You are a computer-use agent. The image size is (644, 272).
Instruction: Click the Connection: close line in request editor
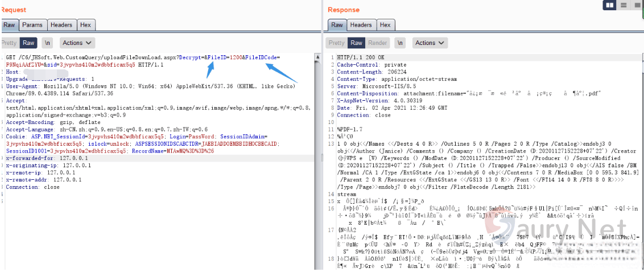(x=32, y=187)
